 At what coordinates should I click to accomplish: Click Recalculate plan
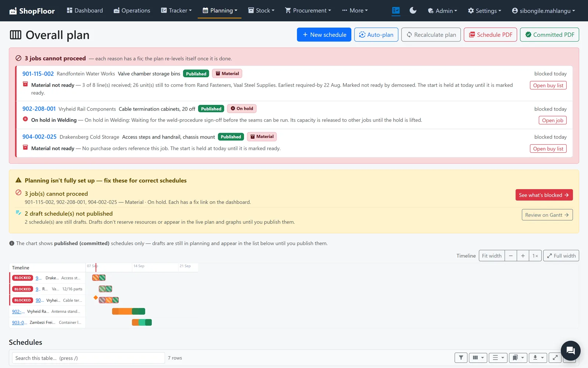pyautogui.click(x=431, y=35)
